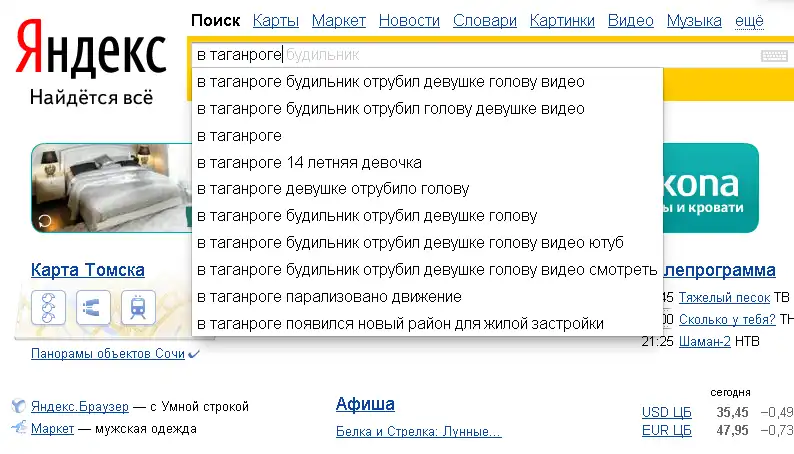Select suggestion 'в таганроге 14 летняя девочка'
The width and height of the screenshot is (794, 454).
[x=309, y=162]
